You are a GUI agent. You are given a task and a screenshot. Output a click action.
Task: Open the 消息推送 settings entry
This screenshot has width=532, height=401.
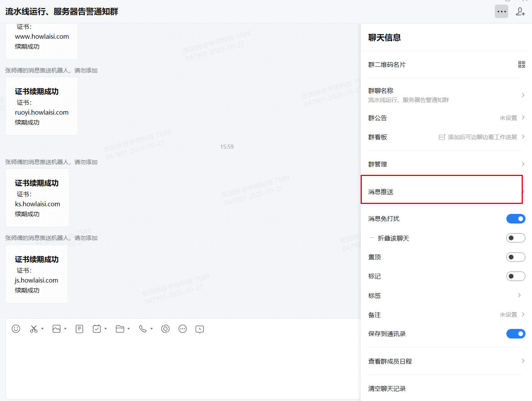click(x=442, y=192)
